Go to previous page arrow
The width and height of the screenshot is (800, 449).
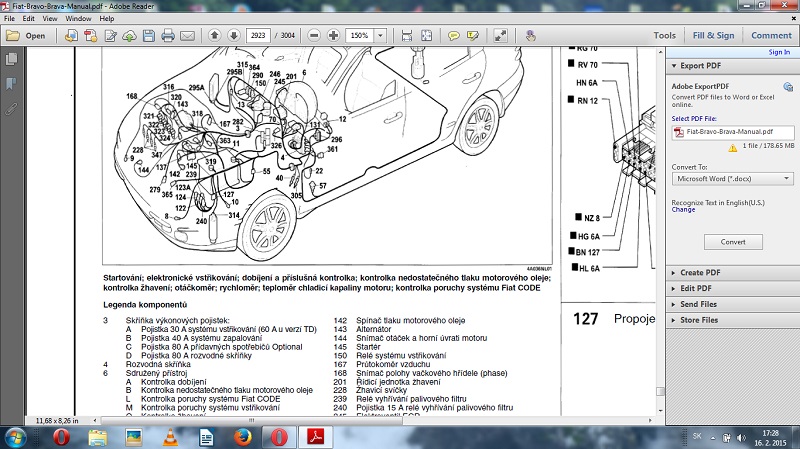tap(213, 35)
